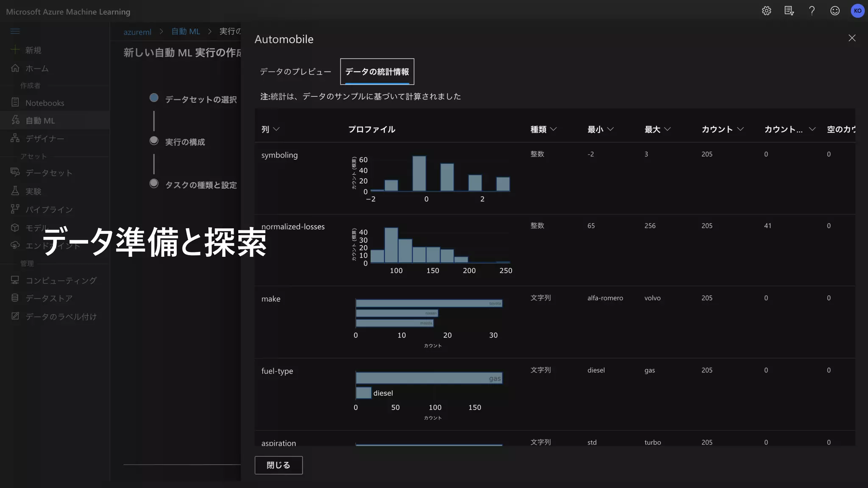Open the notifications list icon in header
Screen dimensions: 868x488
point(789,11)
